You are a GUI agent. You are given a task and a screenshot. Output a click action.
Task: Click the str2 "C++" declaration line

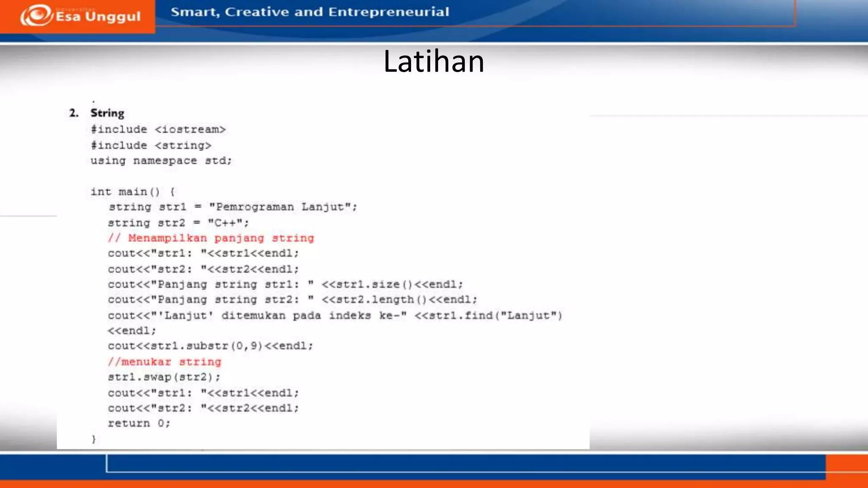tap(178, 223)
